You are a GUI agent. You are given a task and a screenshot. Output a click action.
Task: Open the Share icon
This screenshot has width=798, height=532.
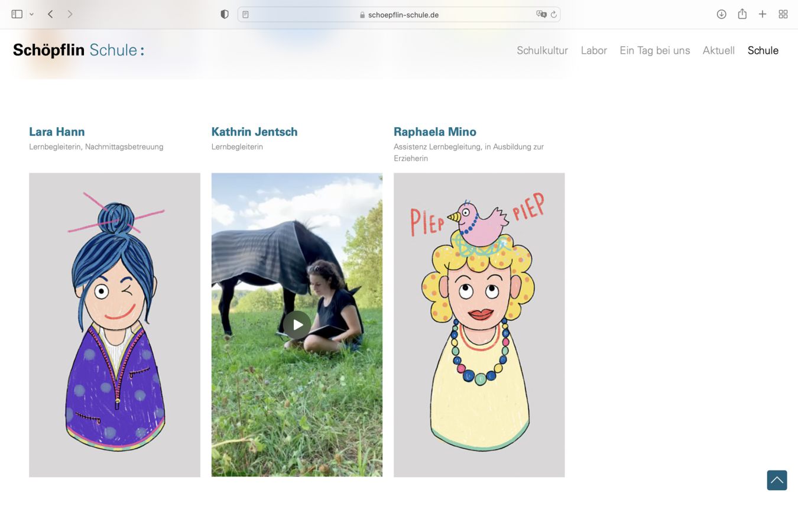[x=742, y=14]
